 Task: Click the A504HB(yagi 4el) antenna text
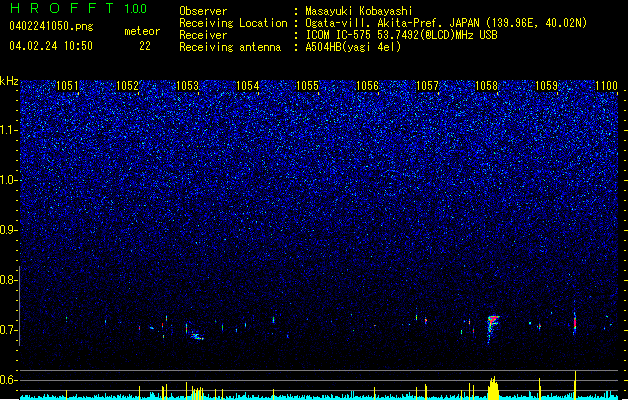pyautogui.click(x=353, y=47)
